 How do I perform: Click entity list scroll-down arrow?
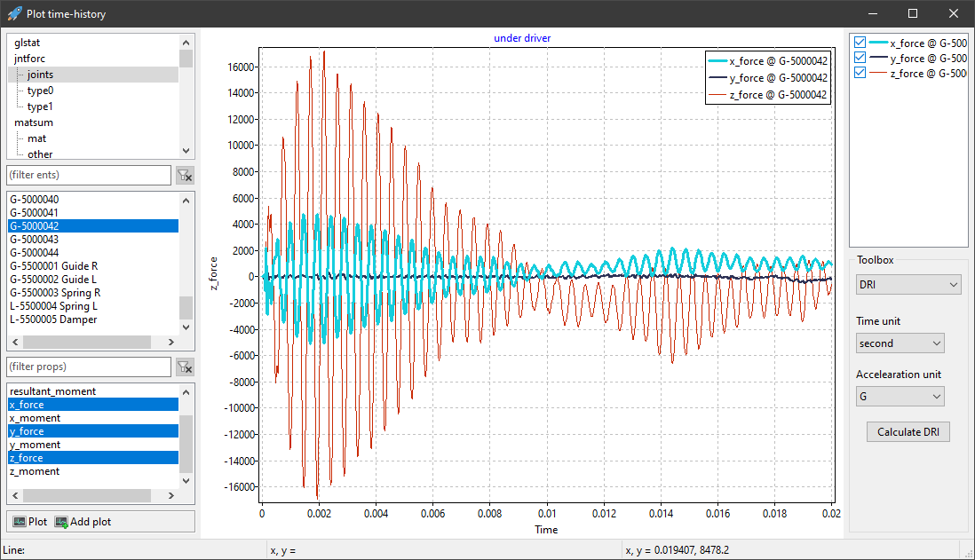coord(186,327)
